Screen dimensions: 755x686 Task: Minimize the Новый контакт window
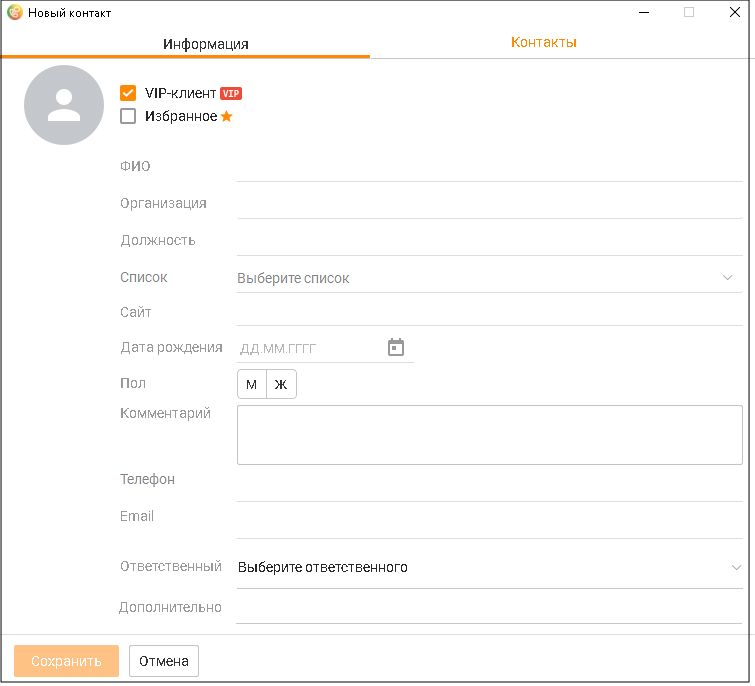tap(644, 13)
